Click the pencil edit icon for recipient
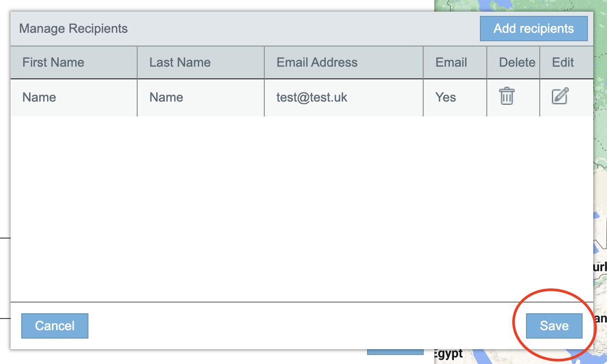 click(x=560, y=96)
